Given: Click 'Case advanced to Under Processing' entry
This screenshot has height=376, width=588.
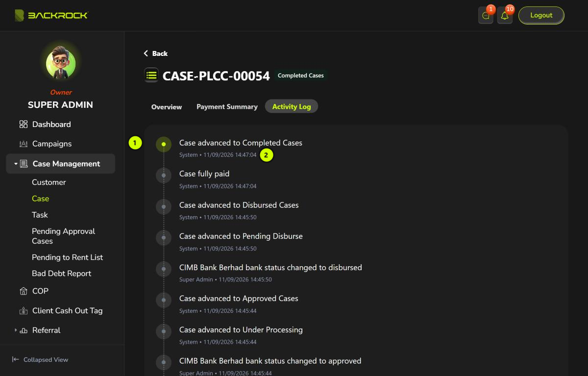Looking at the screenshot, I should [241, 329].
